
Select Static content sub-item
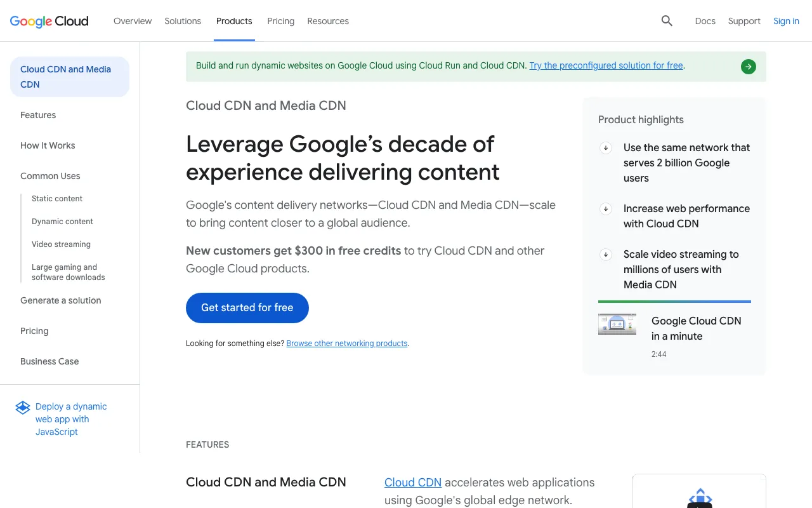(57, 199)
